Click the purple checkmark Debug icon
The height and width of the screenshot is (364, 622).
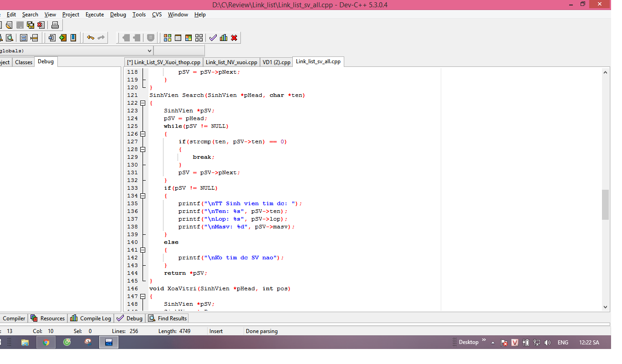click(213, 38)
